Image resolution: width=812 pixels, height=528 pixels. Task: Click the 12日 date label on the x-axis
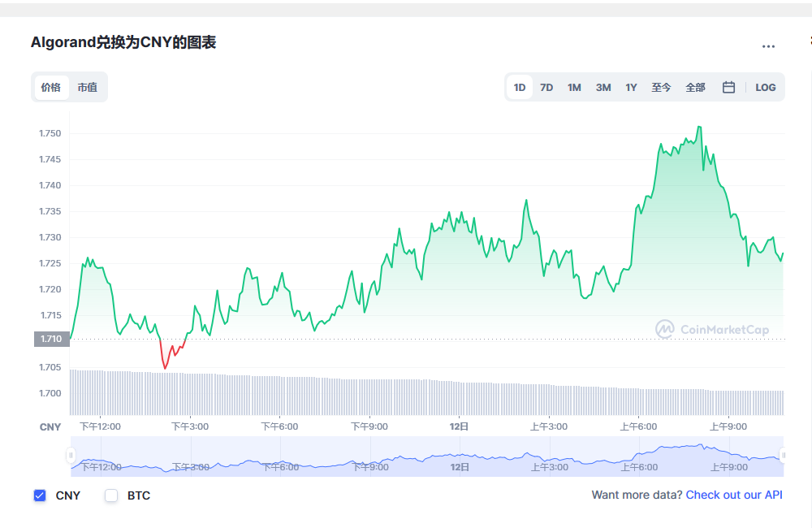459,426
